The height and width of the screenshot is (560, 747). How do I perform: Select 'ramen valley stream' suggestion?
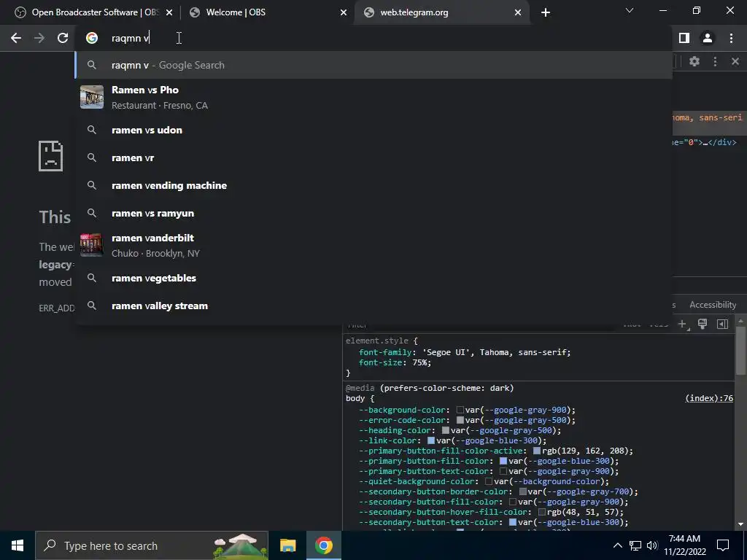pyautogui.click(x=373, y=306)
